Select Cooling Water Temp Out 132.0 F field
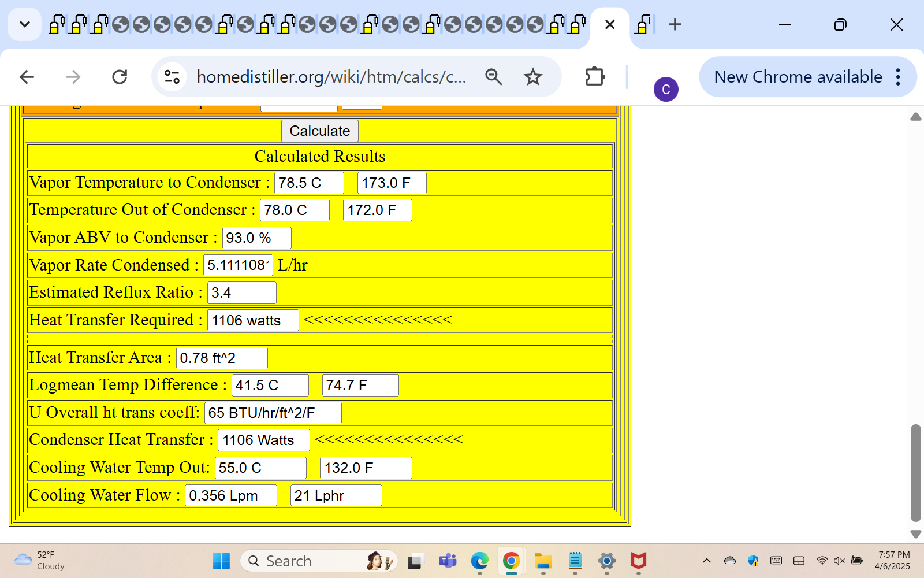 click(x=366, y=468)
